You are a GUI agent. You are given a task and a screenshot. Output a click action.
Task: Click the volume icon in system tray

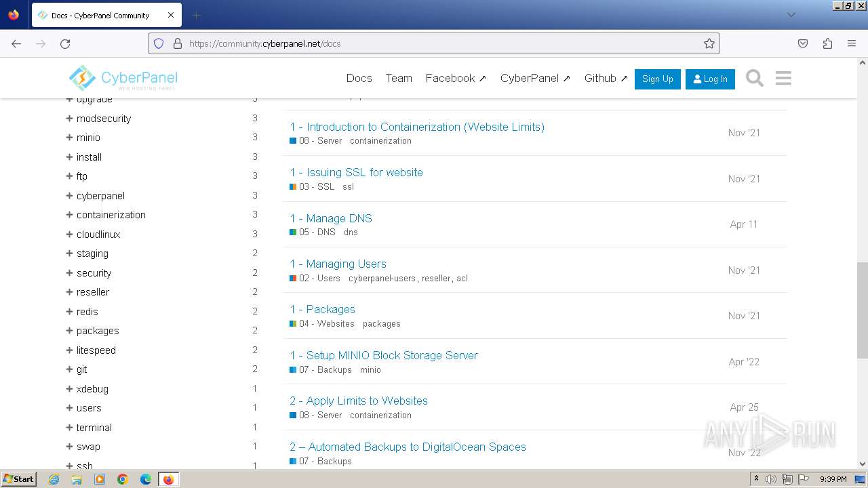(771, 479)
